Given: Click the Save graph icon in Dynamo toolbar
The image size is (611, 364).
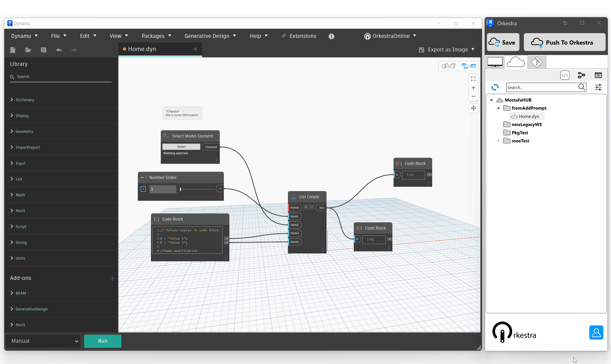Looking at the screenshot, I should 44,50.
